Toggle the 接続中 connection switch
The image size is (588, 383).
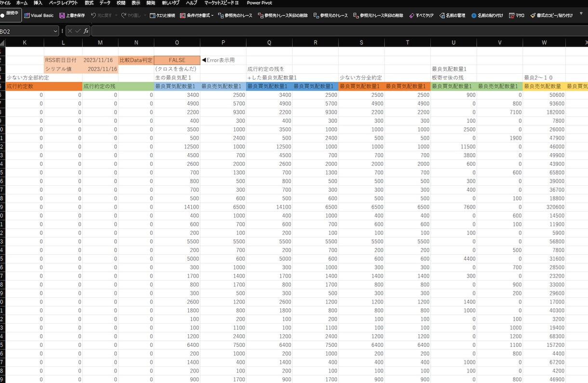point(10,15)
